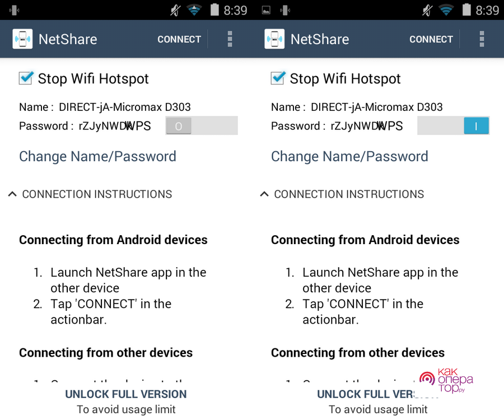Collapse Connection Instructions chevron on left screen

[12, 194]
